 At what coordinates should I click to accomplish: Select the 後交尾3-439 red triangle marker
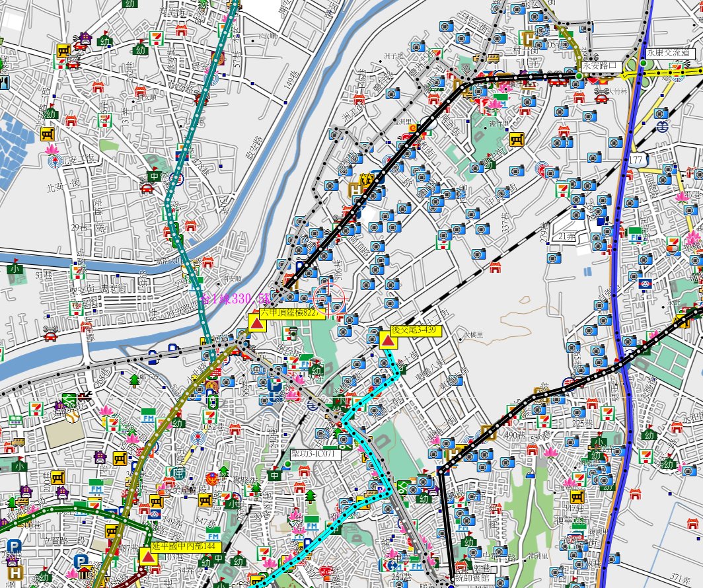(387, 340)
